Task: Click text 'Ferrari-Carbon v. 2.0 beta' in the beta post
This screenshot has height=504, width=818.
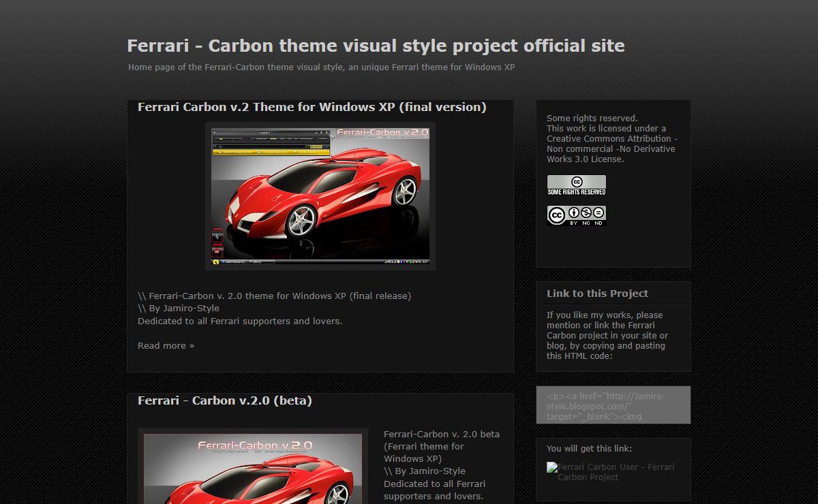Action: click(x=442, y=434)
